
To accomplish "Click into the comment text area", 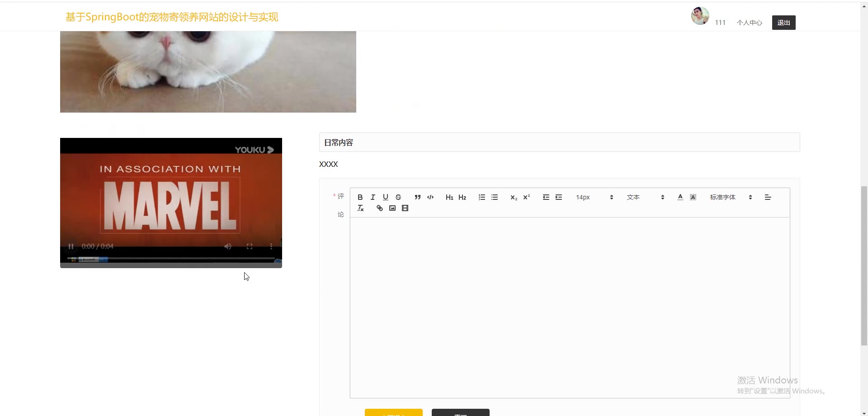I will [570, 307].
